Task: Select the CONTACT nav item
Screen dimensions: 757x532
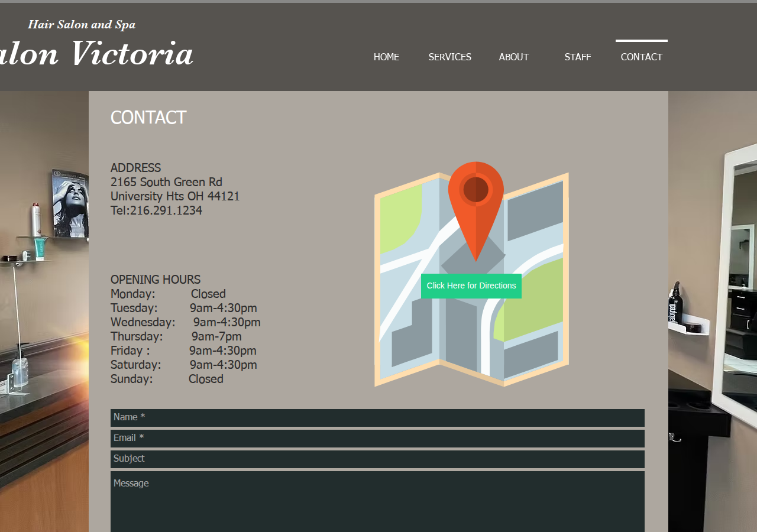Action: [642, 57]
